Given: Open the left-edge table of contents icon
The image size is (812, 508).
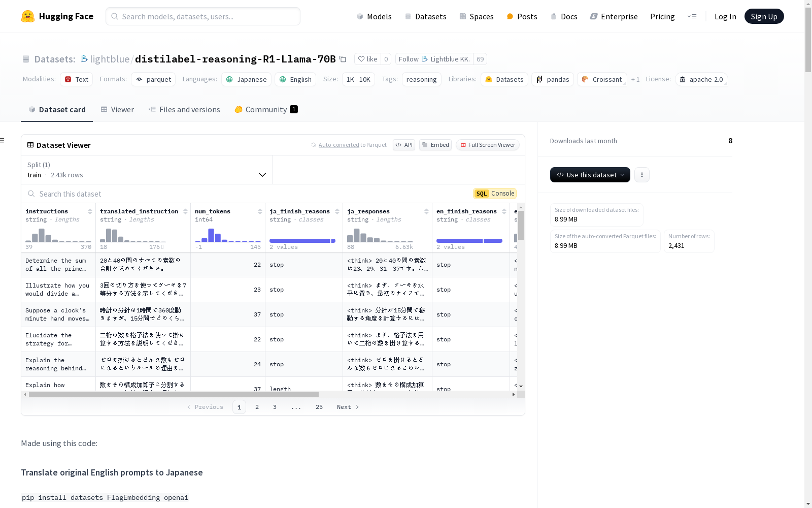Looking at the screenshot, I should point(2,140).
